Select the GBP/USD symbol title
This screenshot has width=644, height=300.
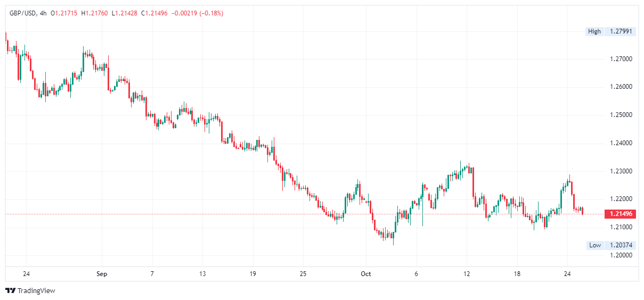(22, 13)
